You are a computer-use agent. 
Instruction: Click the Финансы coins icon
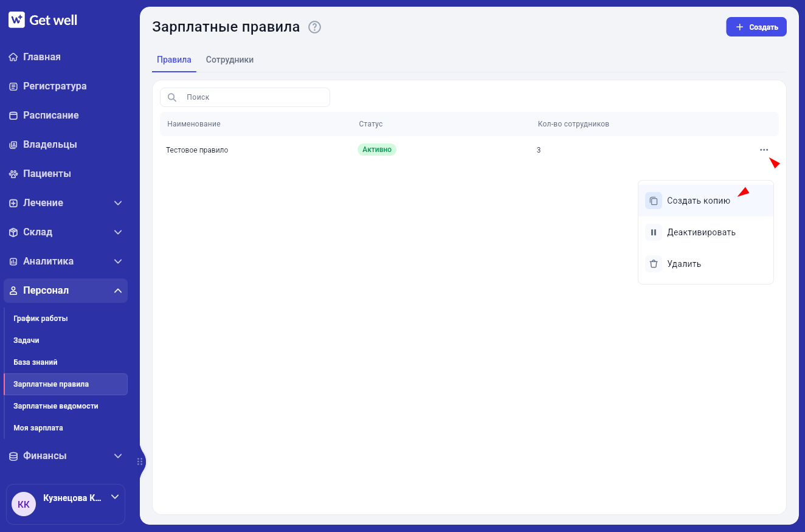[13, 456]
